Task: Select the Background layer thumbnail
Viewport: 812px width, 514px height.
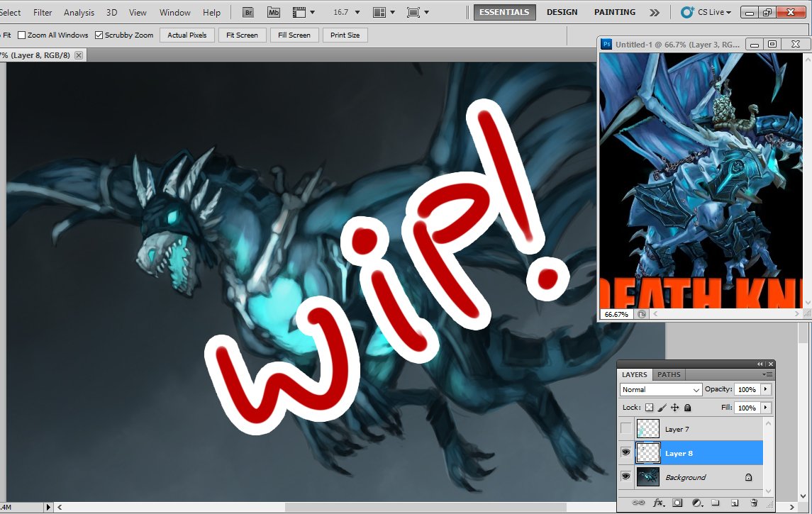Action: pos(647,476)
